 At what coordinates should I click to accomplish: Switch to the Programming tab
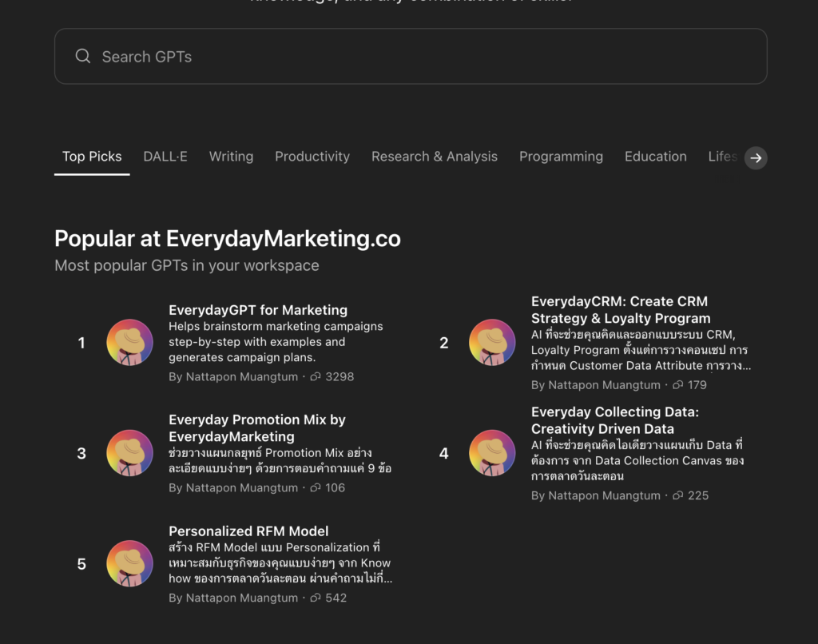click(x=561, y=157)
